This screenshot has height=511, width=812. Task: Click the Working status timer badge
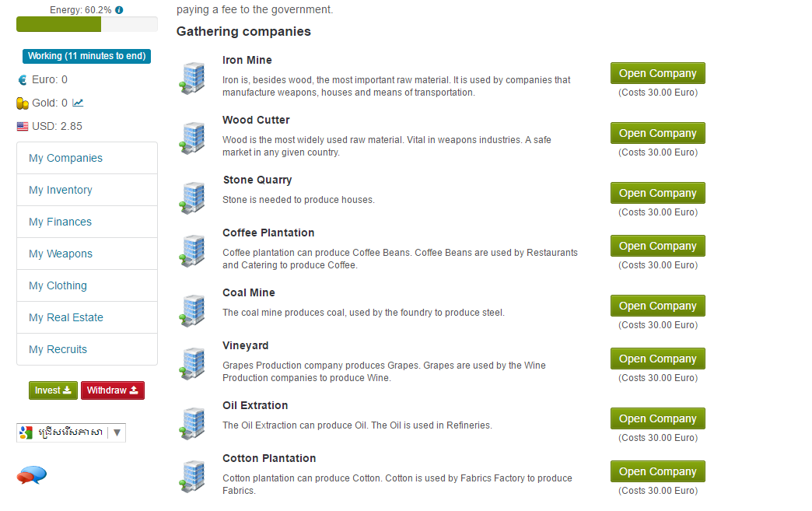point(86,56)
